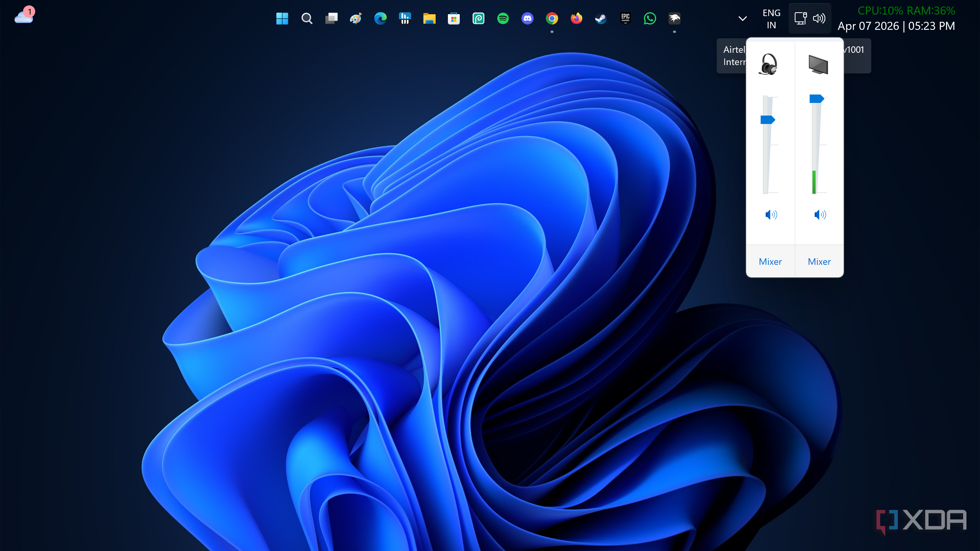Switch to the eagle icon app
The width and height of the screenshot is (980, 551).
click(674, 18)
